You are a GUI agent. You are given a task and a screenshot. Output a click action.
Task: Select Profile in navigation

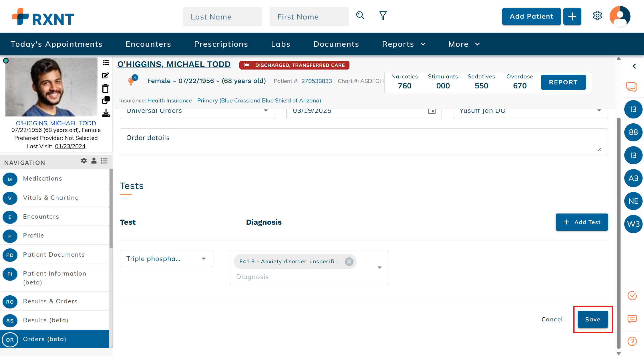(x=55, y=236)
